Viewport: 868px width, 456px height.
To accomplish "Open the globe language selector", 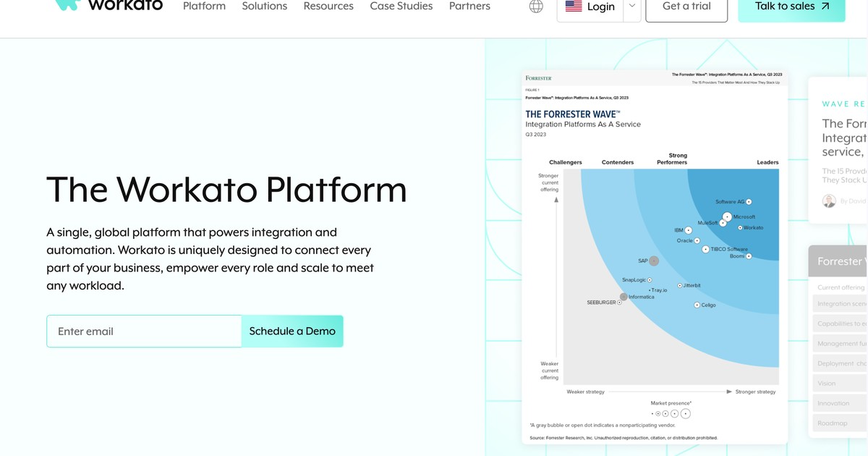I will (536, 7).
